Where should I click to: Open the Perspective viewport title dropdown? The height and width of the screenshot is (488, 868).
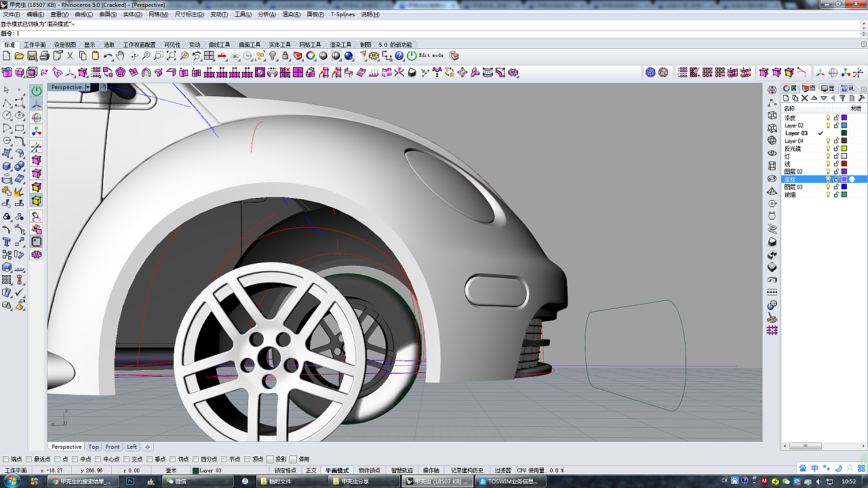(87, 87)
